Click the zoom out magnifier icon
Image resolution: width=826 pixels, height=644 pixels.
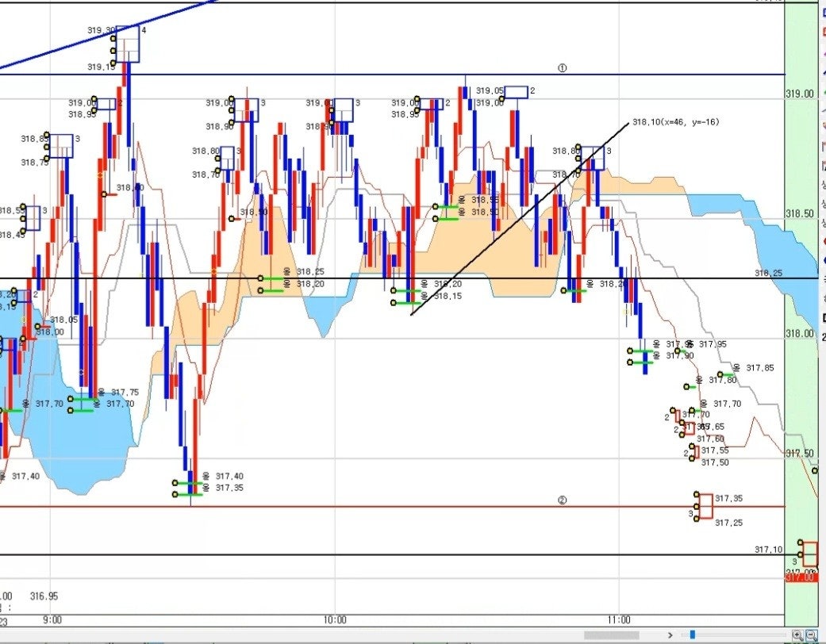pyautogui.click(x=811, y=635)
